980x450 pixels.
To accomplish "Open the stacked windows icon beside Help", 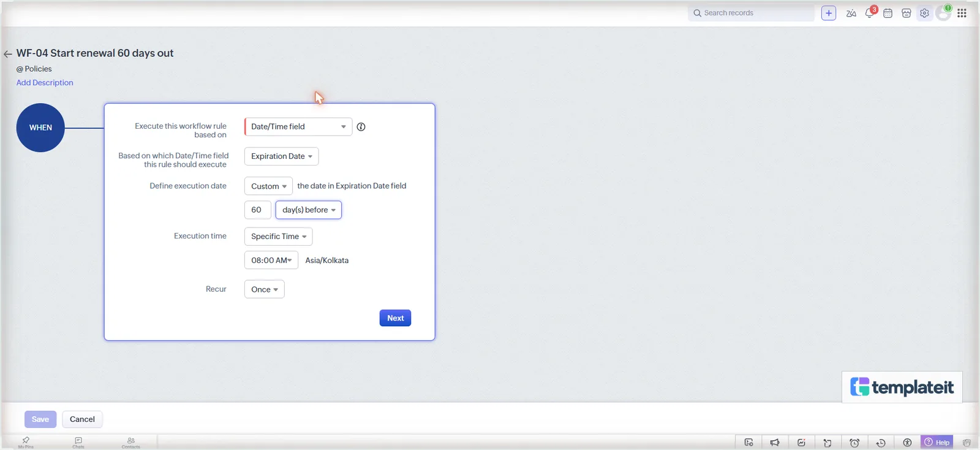I will [x=967, y=443].
